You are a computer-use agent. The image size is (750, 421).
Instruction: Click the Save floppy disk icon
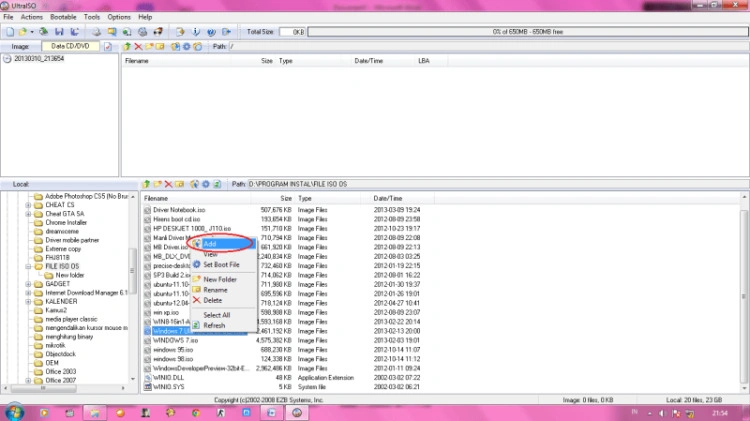[x=59, y=32]
